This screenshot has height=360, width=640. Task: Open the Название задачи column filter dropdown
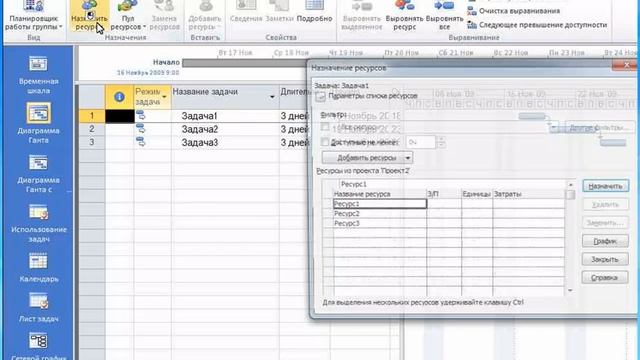[x=272, y=97]
